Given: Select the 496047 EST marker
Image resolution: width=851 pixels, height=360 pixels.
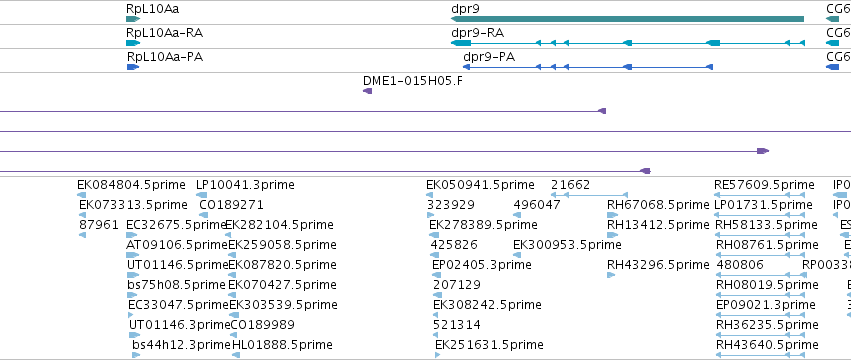Looking at the screenshot, I should click(x=517, y=215).
